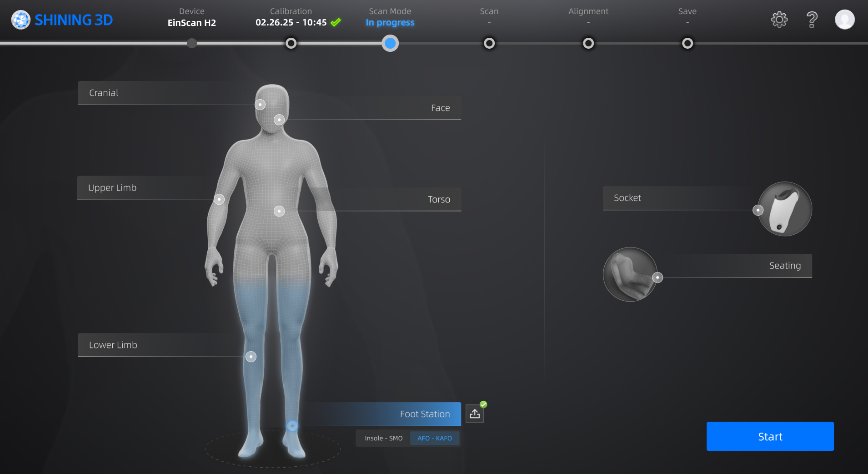The height and width of the screenshot is (474, 868).
Task: Click the Shining 3D logo
Action: tap(62, 20)
